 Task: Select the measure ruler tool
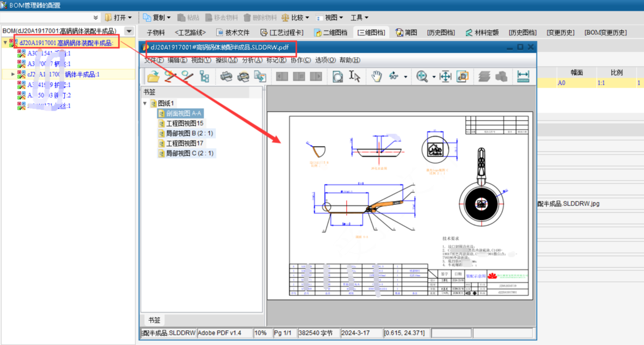coord(523,76)
